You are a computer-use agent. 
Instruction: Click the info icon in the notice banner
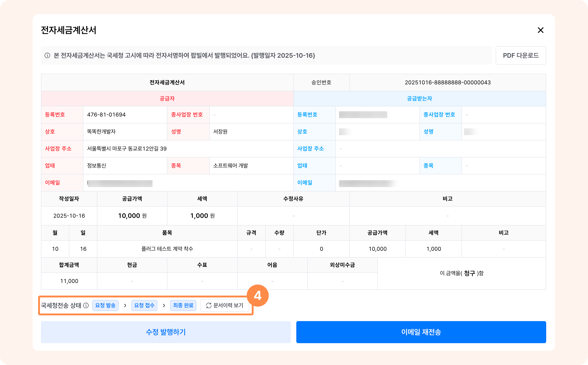coord(47,56)
